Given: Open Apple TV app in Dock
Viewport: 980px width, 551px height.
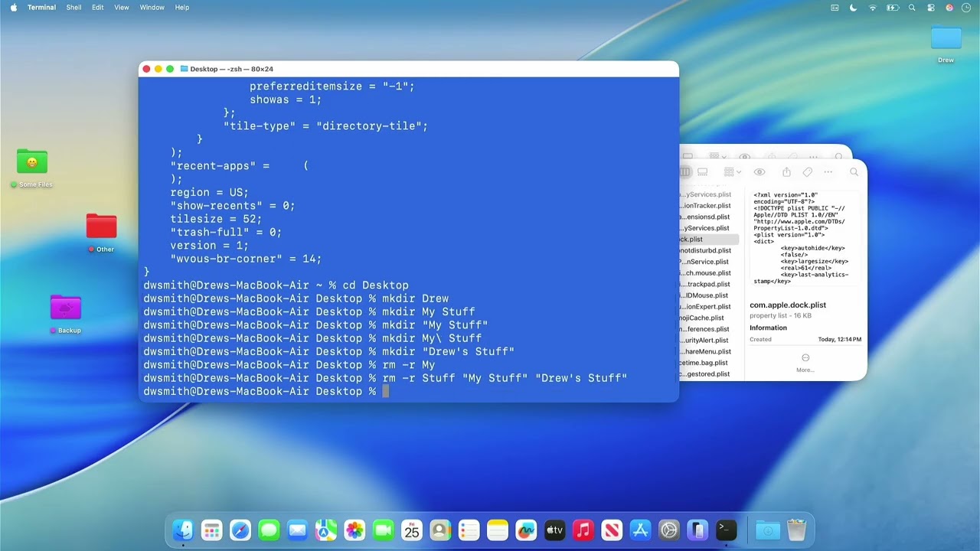Looking at the screenshot, I should (x=554, y=530).
